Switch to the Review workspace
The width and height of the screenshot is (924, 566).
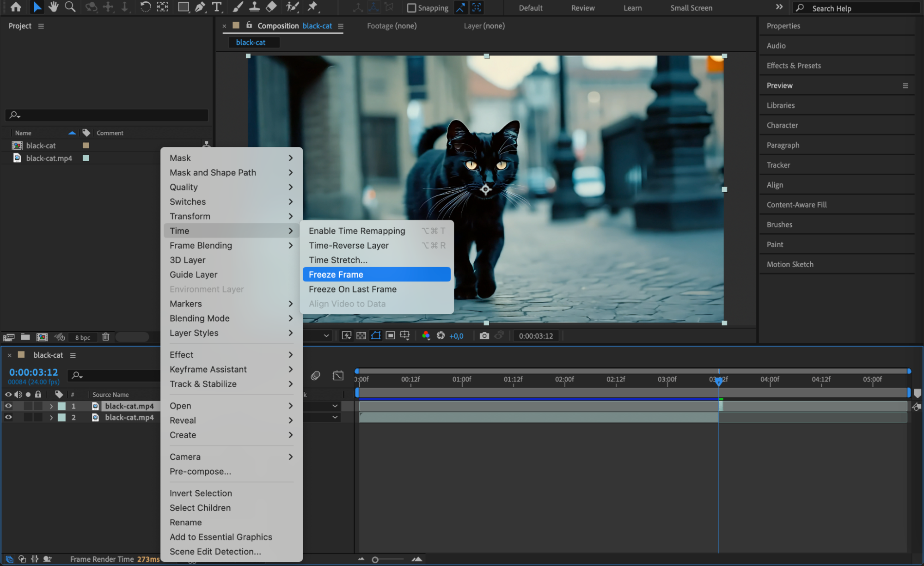point(582,8)
